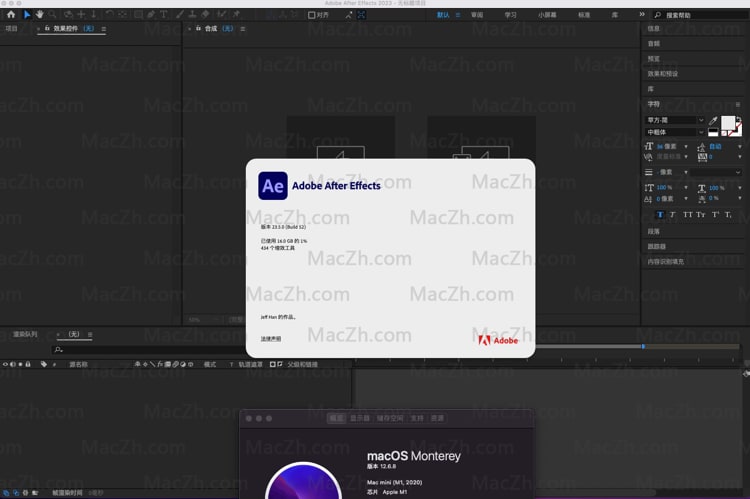This screenshot has width=750, height=499.
Task: Enable the 对齐 snapping checkbox
Action: point(311,15)
